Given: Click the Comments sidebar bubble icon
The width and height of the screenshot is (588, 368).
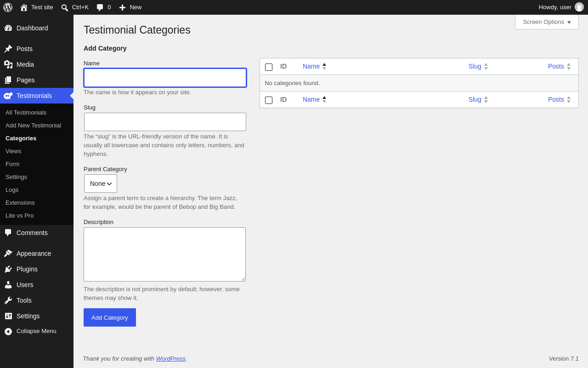Looking at the screenshot, I should tap(8, 233).
